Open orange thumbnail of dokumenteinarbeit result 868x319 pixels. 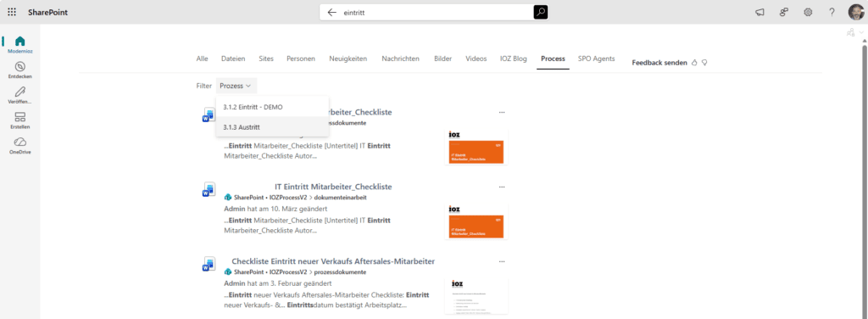click(x=476, y=221)
